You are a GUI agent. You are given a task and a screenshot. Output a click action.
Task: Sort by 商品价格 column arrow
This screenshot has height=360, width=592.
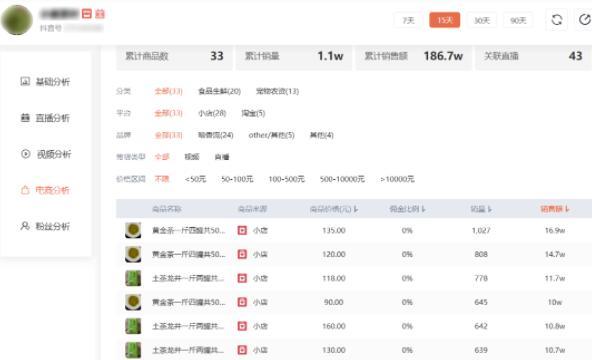tap(356, 209)
